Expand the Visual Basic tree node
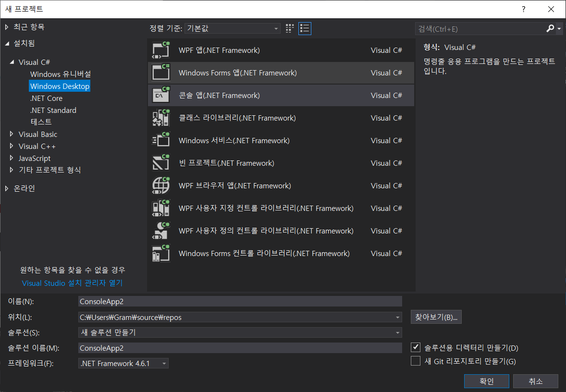 12,134
